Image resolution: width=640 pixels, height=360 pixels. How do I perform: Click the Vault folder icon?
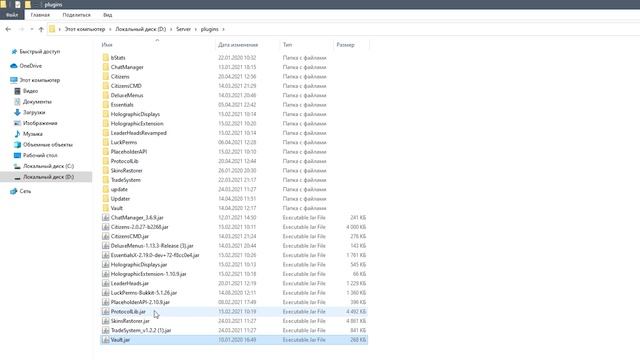click(106, 208)
